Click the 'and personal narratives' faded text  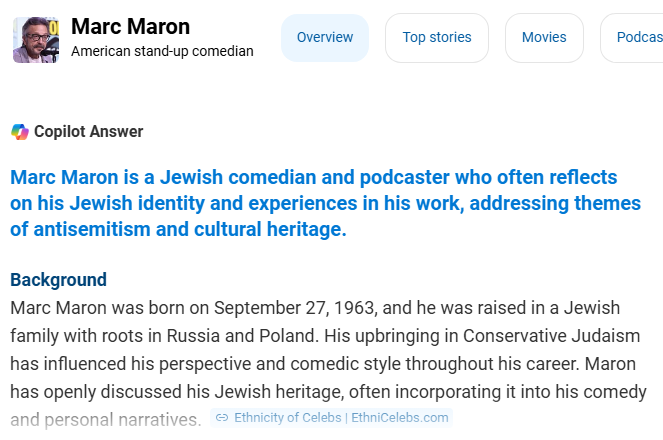point(106,420)
